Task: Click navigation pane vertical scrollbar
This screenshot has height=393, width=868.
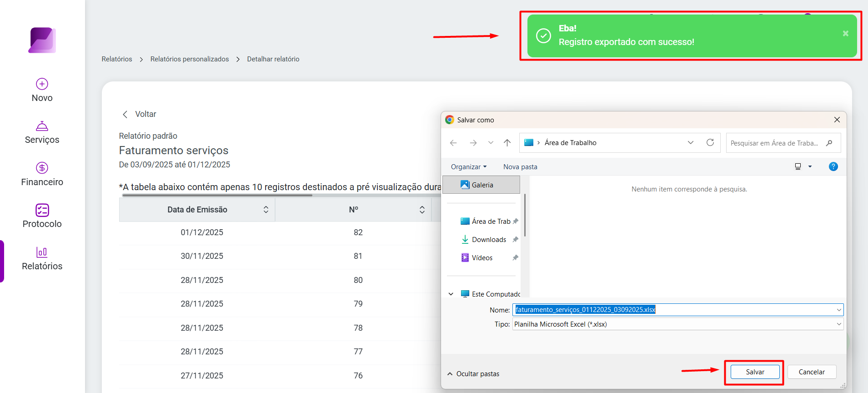Action: tap(525, 215)
